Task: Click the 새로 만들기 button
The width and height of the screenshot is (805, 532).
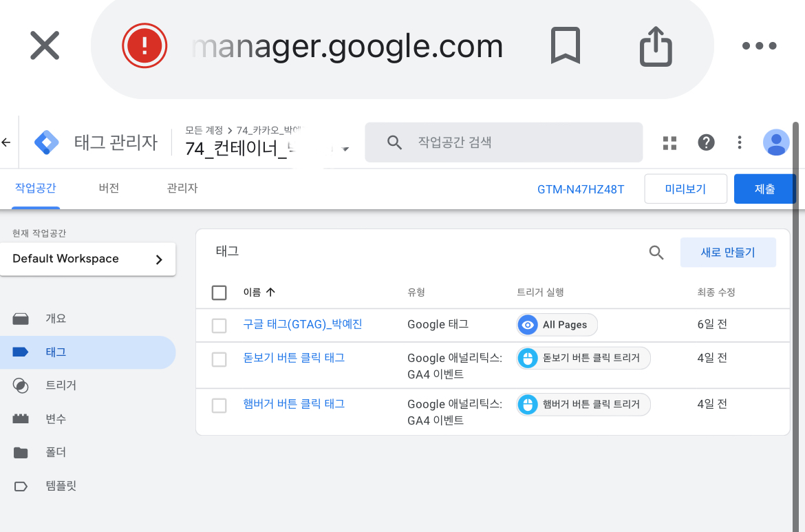Action: tap(727, 252)
